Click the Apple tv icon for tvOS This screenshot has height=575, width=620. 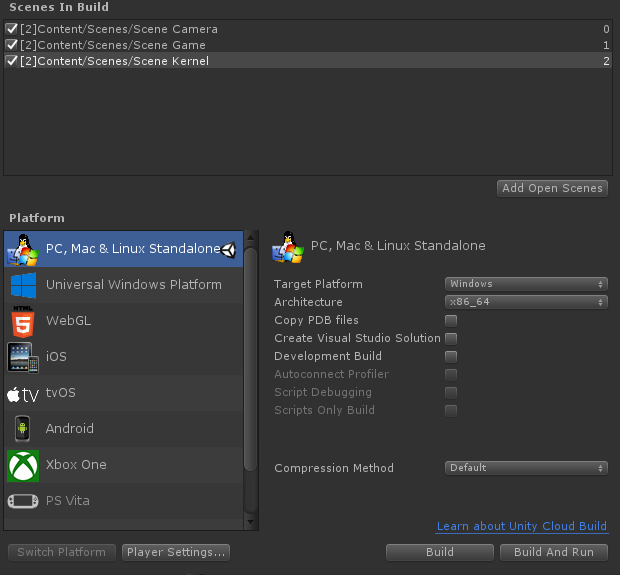[x=23, y=394]
